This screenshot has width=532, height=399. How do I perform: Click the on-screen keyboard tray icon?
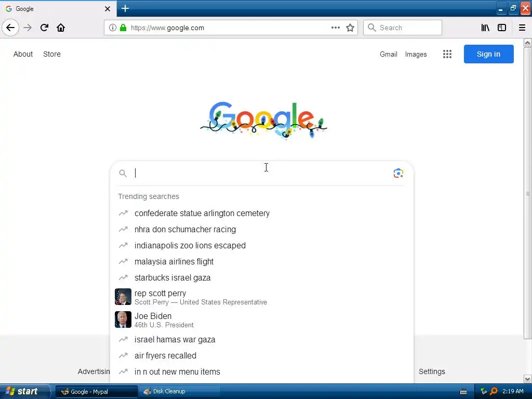click(463, 392)
